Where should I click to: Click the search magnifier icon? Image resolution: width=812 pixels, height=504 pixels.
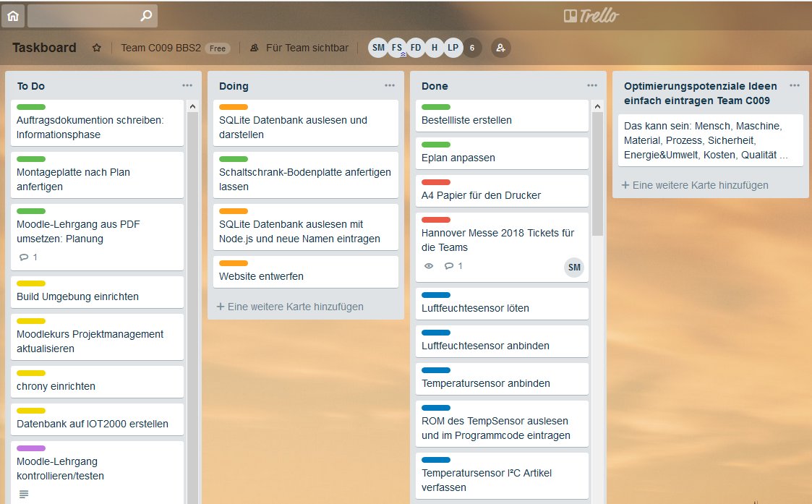pyautogui.click(x=145, y=15)
